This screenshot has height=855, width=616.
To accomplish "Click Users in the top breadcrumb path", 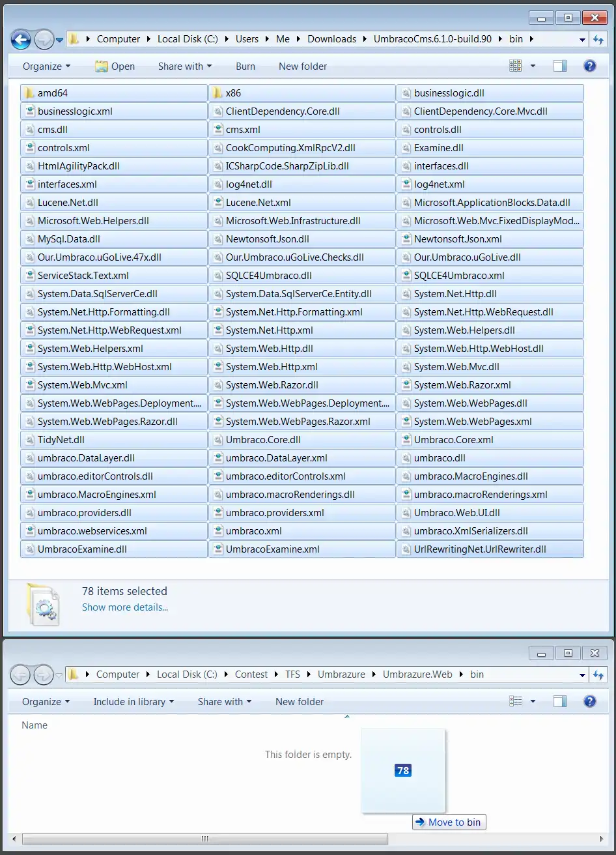I will pyautogui.click(x=247, y=39).
